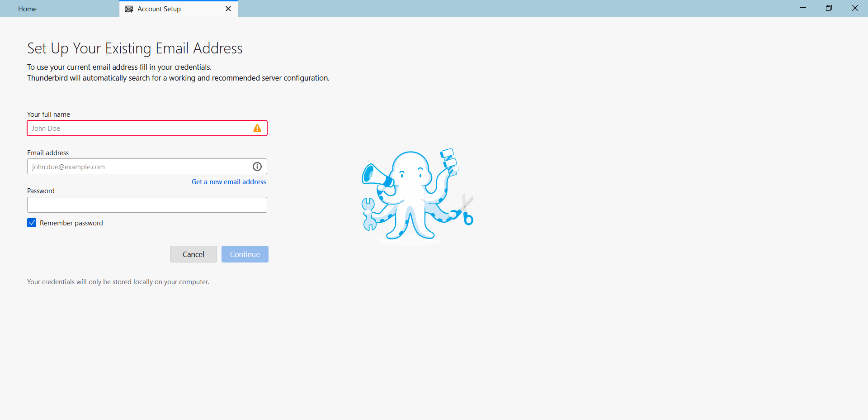Open the Get a new email address link
The height and width of the screenshot is (420, 868).
(x=228, y=181)
